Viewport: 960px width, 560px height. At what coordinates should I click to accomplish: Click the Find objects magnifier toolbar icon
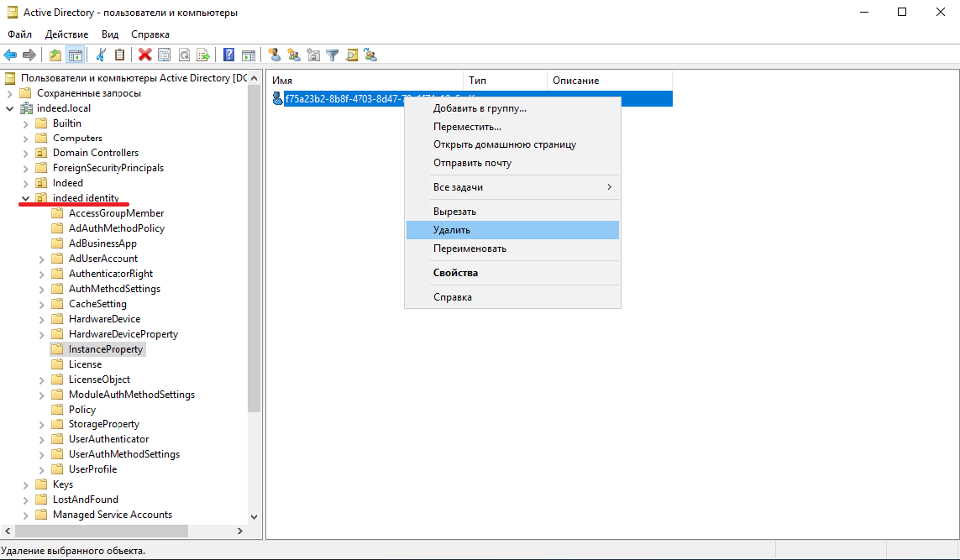coord(352,55)
